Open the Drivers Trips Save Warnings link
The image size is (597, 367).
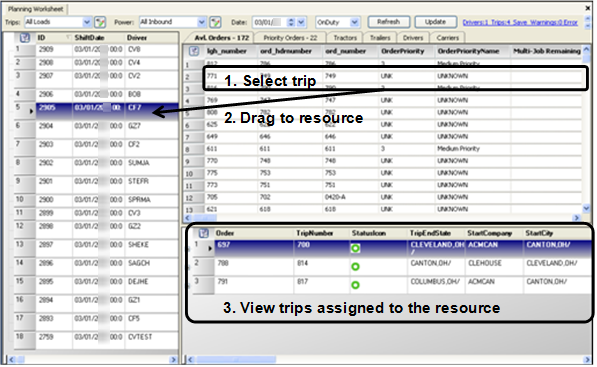(x=520, y=22)
